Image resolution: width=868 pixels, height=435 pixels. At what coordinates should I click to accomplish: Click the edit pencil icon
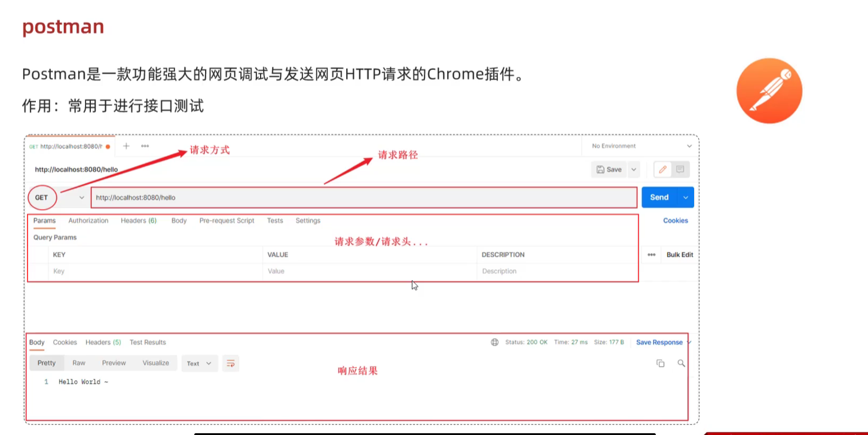(662, 169)
